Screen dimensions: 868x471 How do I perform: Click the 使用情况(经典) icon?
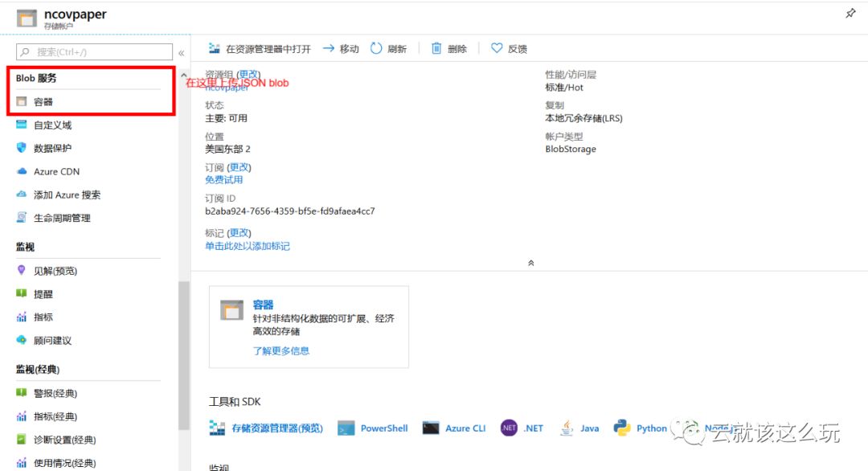(22, 463)
